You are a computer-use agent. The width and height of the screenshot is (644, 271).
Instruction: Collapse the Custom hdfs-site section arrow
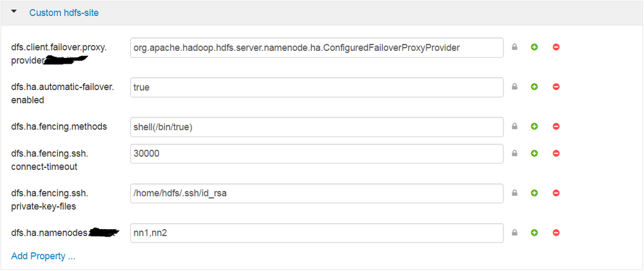14,12
